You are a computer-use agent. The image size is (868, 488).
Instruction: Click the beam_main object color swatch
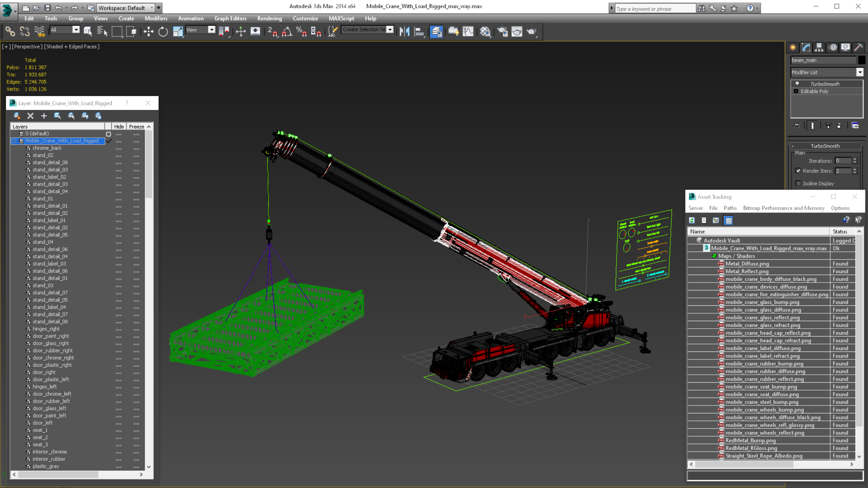point(861,60)
